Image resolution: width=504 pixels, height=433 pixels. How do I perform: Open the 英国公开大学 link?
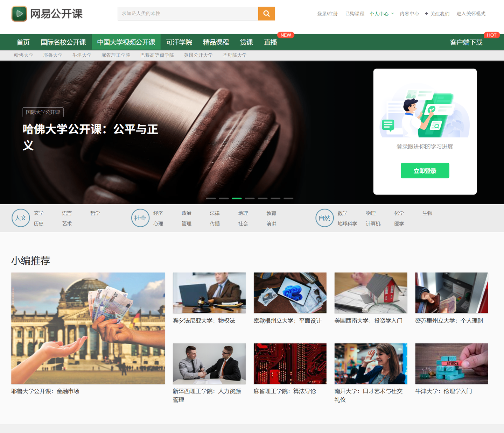coord(198,55)
